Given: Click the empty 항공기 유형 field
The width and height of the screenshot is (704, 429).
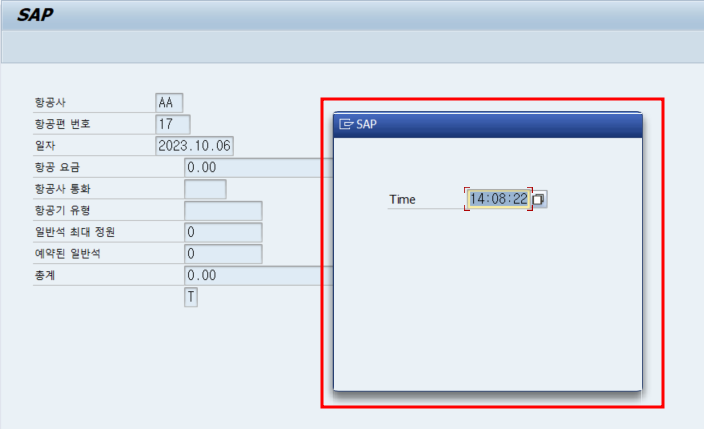Looking at the screenshot, I should click(x=223, y=211).
